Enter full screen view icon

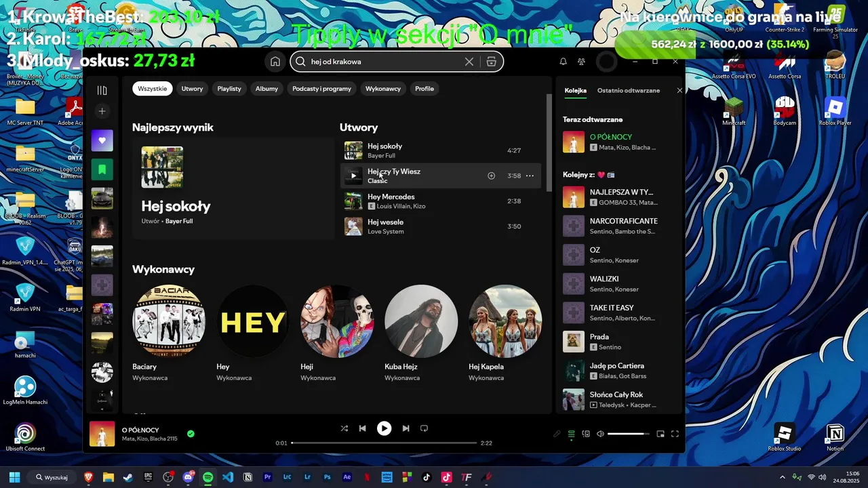coord(675,434)
